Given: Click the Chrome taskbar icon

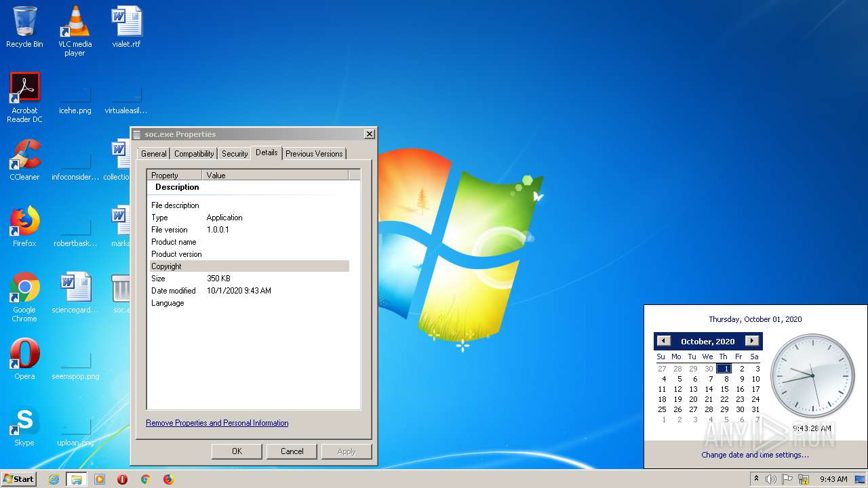Looking at the screenshot, I should coord(145,479).
